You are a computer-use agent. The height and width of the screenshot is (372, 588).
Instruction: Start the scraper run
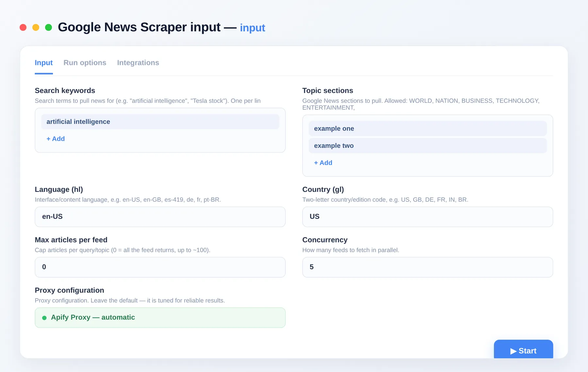523,349
